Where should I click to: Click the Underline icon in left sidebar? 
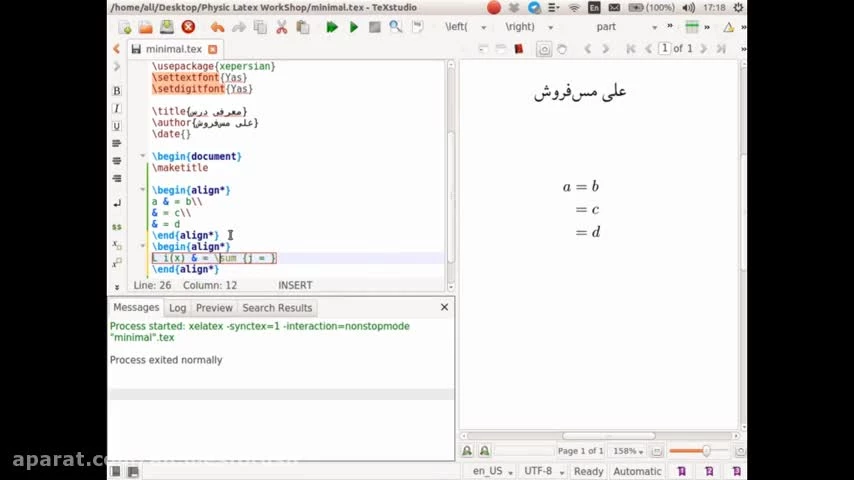pos(117,126)
